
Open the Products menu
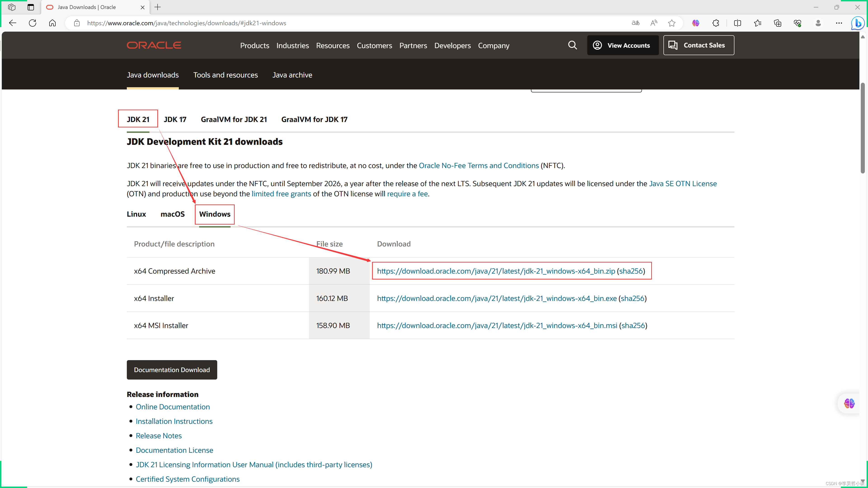click(x=255, y=45)
